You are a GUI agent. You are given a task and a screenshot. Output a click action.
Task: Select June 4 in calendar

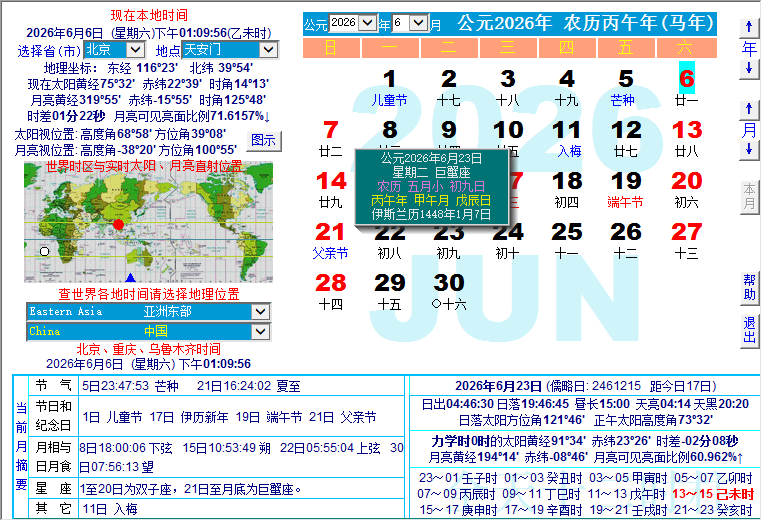pyautogui.click(x=567, y=87)
